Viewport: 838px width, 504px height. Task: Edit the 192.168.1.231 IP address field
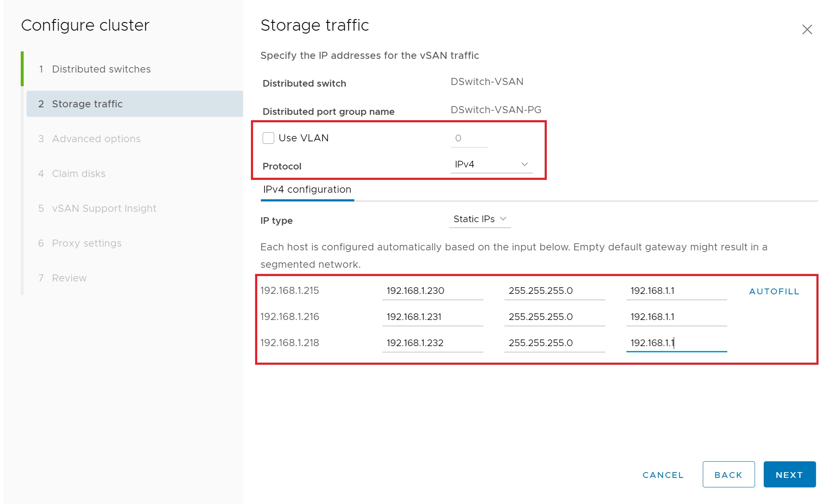[432, 317]
